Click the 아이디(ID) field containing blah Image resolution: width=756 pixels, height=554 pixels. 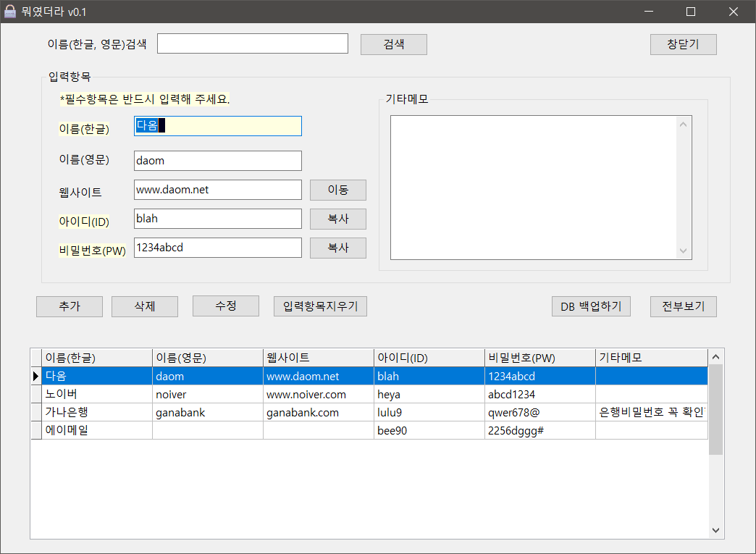(x=218, y=219)
